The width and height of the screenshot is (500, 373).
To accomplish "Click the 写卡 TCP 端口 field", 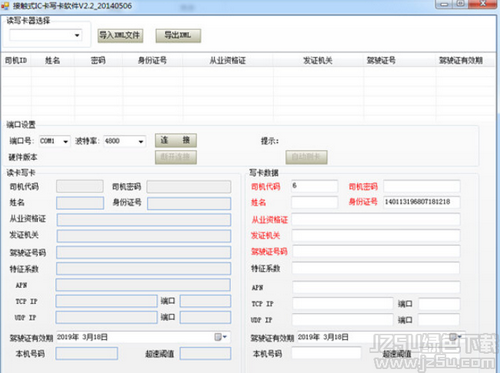I will [x=439, y=304].
